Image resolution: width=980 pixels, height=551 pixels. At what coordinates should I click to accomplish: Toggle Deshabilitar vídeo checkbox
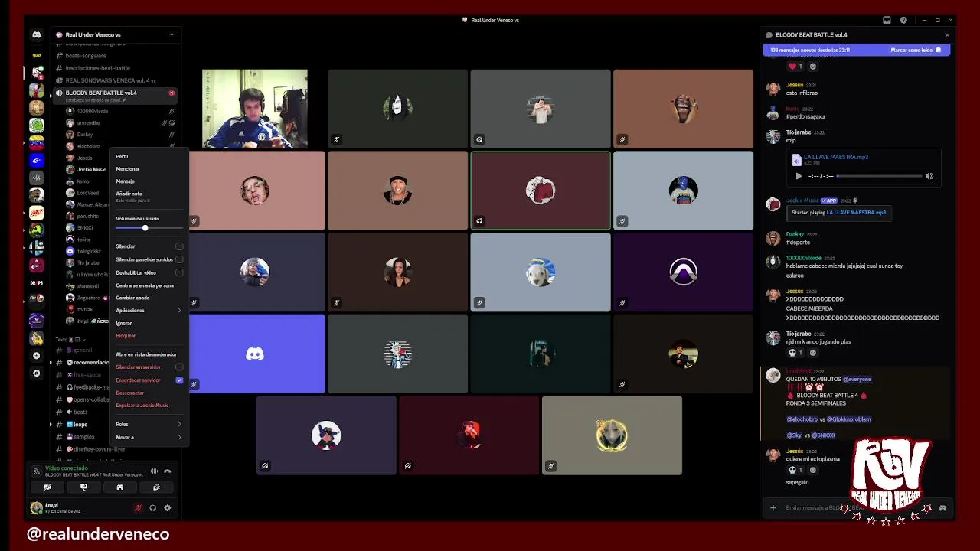[x=179, y=272]
